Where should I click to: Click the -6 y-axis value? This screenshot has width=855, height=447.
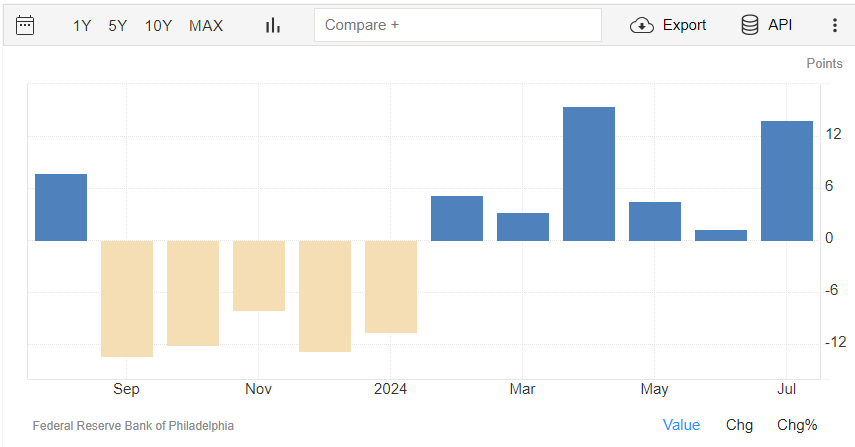pyautogui.click(x=832, y=290)
